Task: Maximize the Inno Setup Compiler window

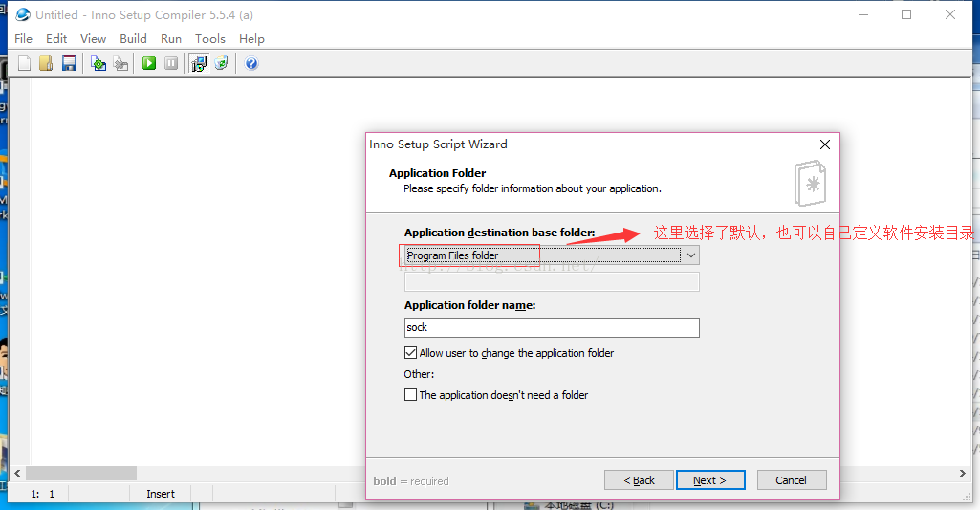Action: [906, 14]
